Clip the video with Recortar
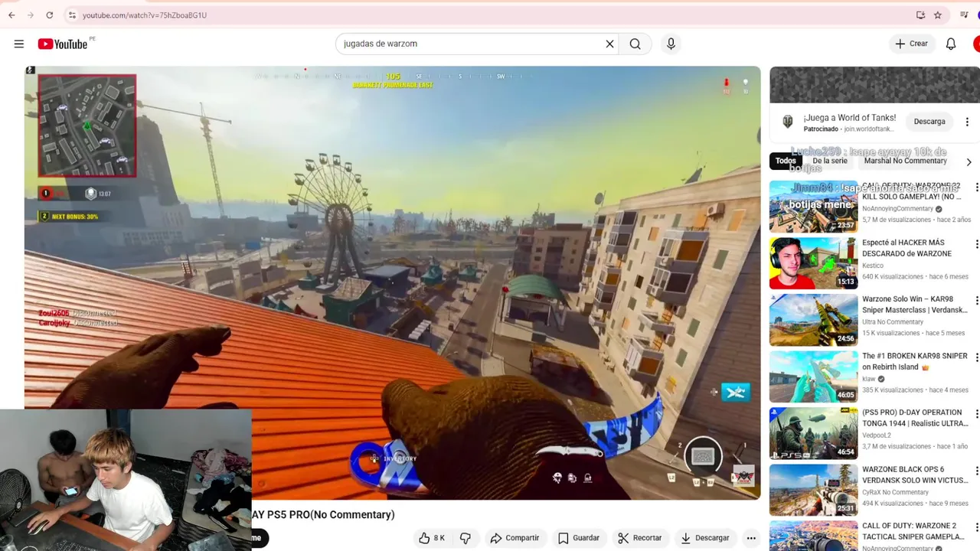 pyautogui.click(x=639, y=538)
